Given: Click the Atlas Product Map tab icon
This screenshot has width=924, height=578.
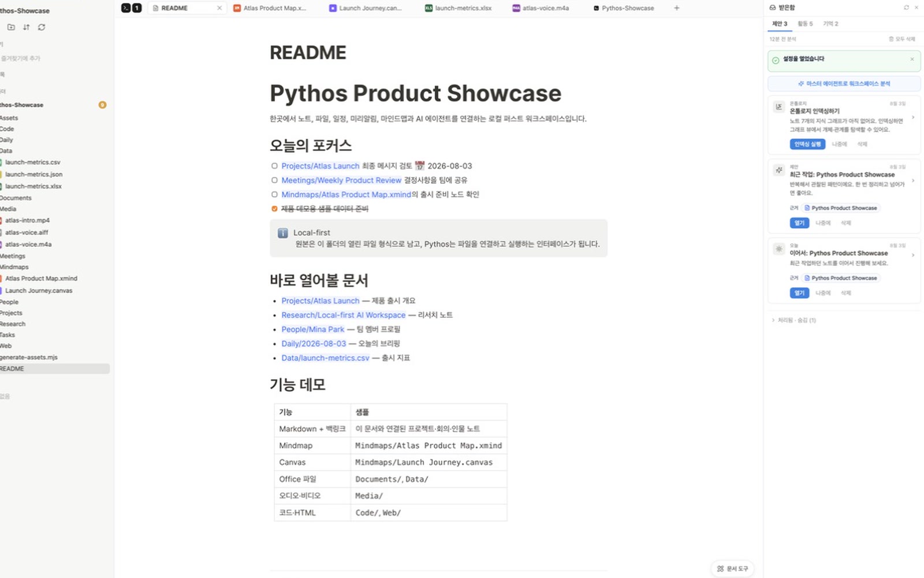Looking at the screenshot, I should [x=237, y=8].
